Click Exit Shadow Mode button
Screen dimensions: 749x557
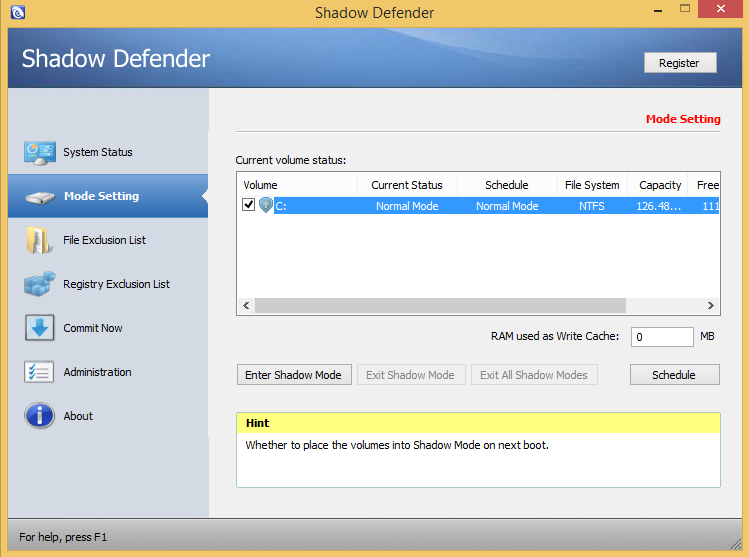(411, 375)
